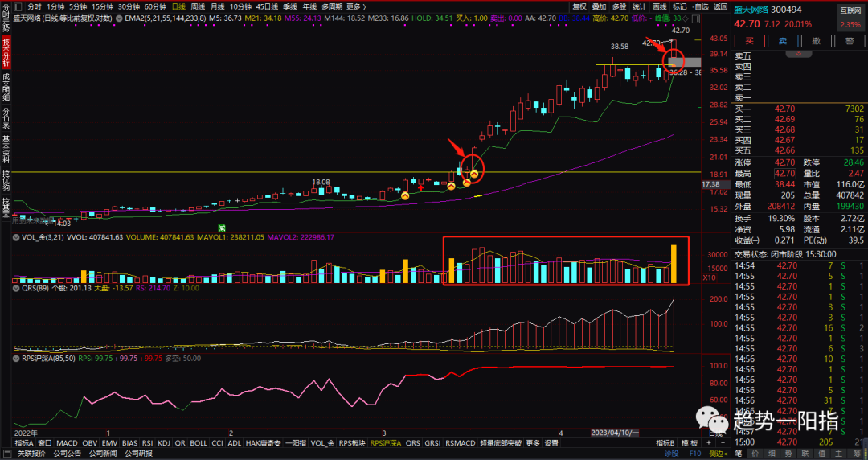Viewport: 868px width, 460px height.
Task: Select the RPS沪深A indicator tab
Action: (x=385, y=443)
